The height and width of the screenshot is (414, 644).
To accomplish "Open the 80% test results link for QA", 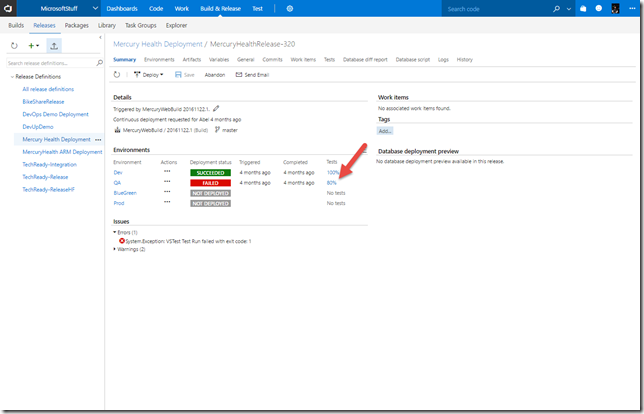I will click(x=332, y=183).
